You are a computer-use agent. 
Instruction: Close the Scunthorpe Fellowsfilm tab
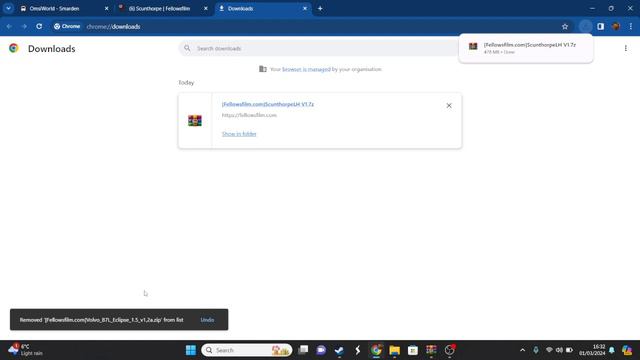point(206,8)
